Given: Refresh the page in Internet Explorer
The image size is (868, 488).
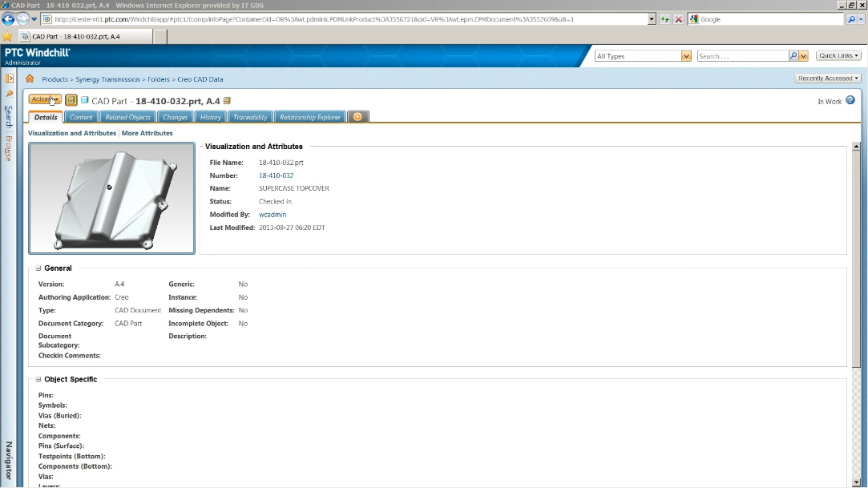Looking at the screenshot, I should (x=665, y=18).
